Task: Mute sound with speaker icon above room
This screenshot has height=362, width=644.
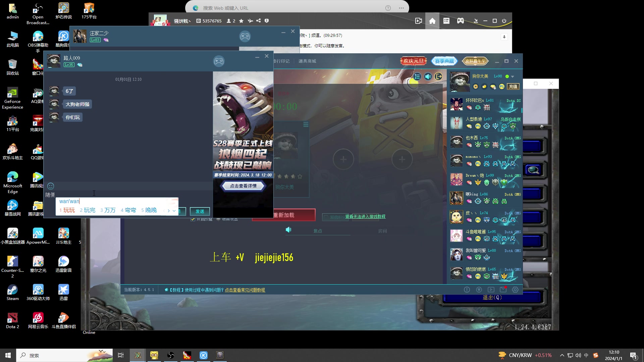Action: [428, 76]
